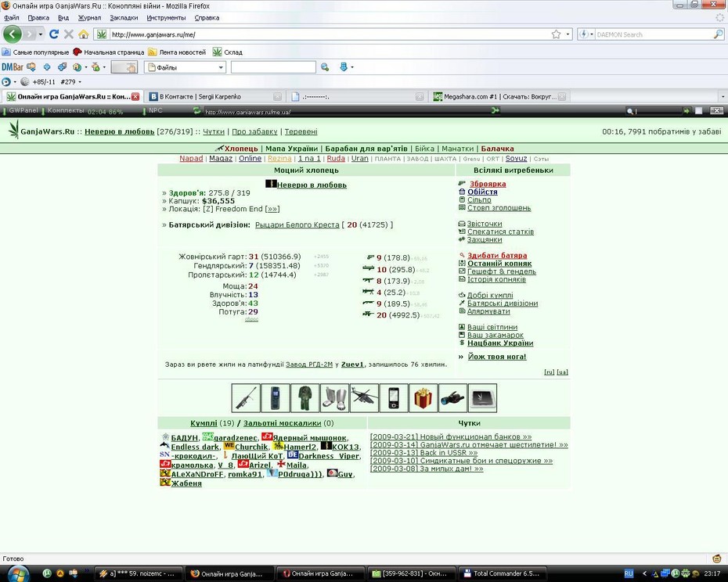The width and height of the screenshot is (728, 582).
Task: Open the green camouflage suit slot
Action: pyautogui.click(x=305, y=397)
